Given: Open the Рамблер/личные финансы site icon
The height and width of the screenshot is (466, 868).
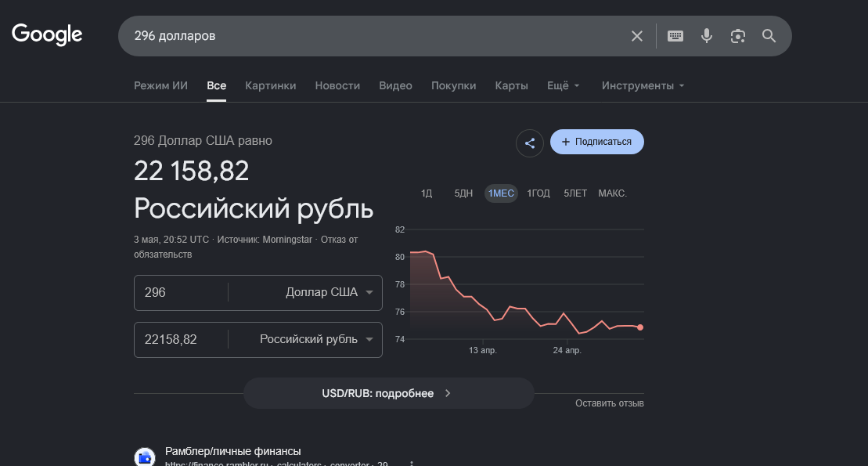Looking at the screenshot, I should tap(145, 457).
